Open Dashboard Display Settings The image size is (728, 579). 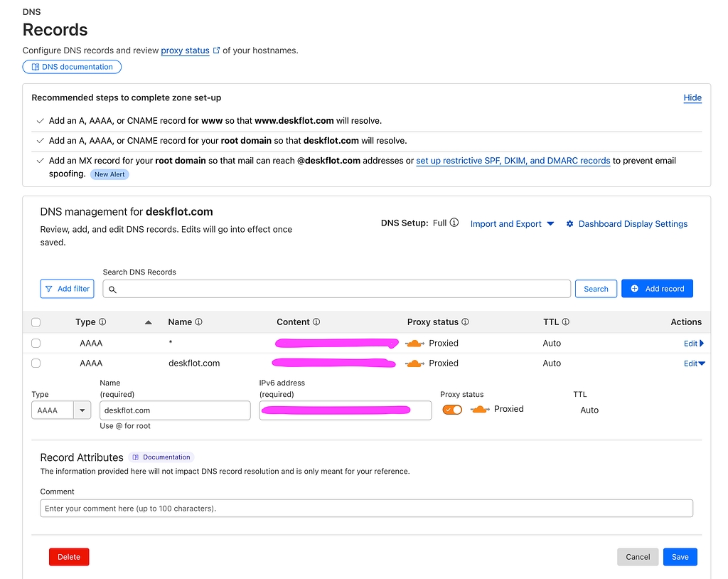[x=633, y=224]
